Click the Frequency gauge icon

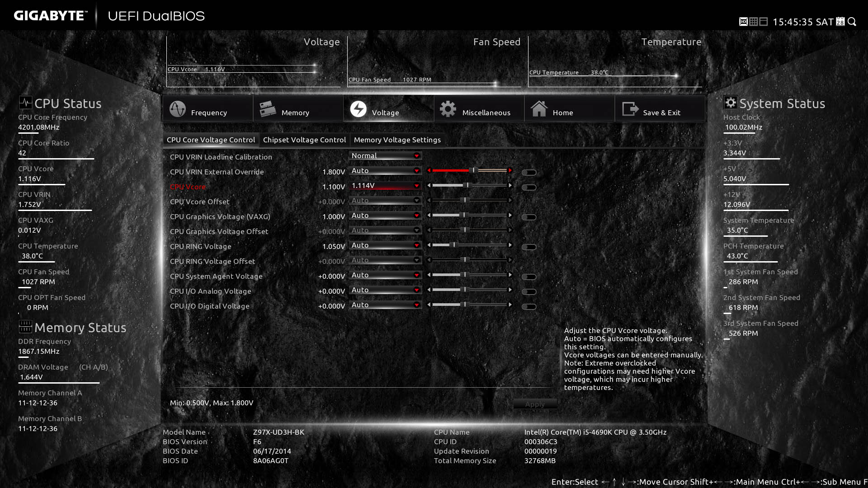[x=177, y=109]
